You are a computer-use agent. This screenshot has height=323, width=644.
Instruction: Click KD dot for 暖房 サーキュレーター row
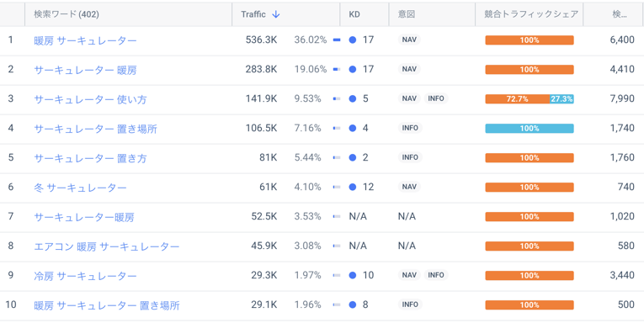353,40
